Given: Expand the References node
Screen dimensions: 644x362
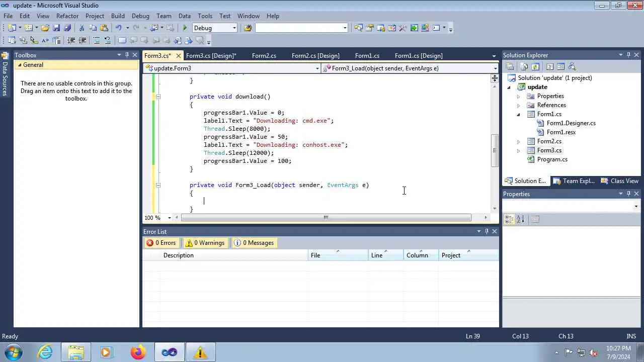Looking at the screenshot, I should click(x=519, y=105).
